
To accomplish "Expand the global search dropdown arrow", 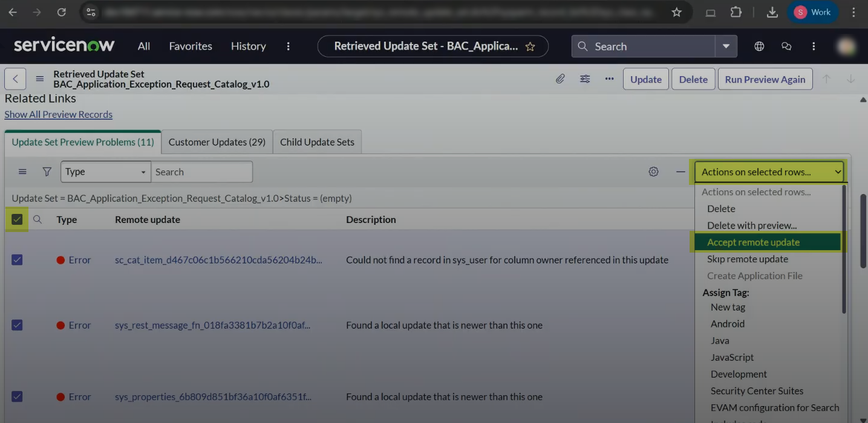I will pyautogui.click(x=726, y=47).
